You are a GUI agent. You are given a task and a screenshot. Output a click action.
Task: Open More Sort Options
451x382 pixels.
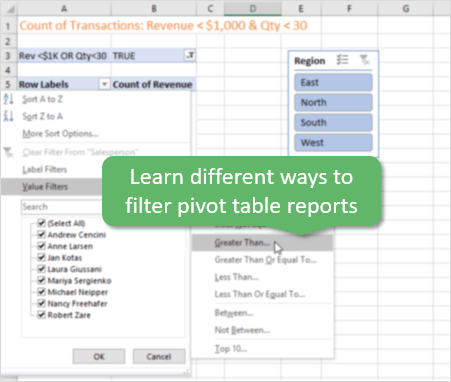tap(96, 133)
